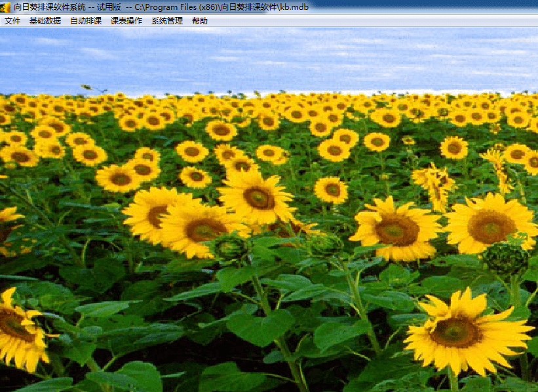This screenshot has width=538, height=392.
Task: Open the 系统管理 menu
Action: coord(167,21)
